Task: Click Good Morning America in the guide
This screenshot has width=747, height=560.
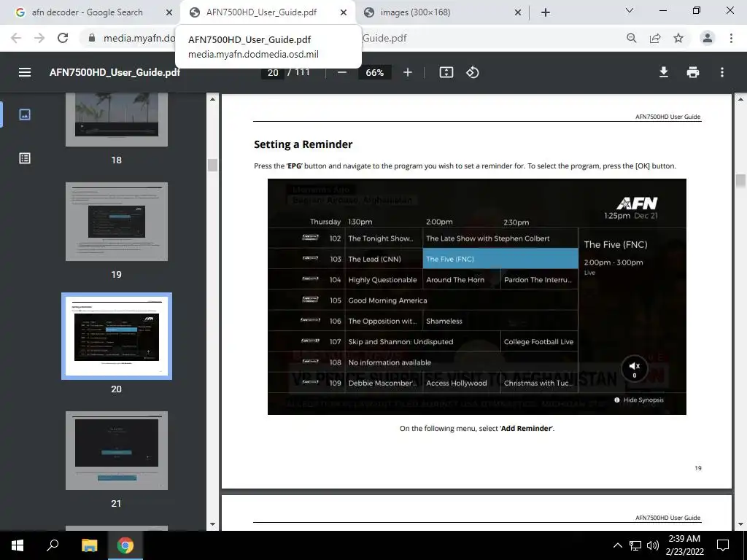Action: tap(387, 300)
